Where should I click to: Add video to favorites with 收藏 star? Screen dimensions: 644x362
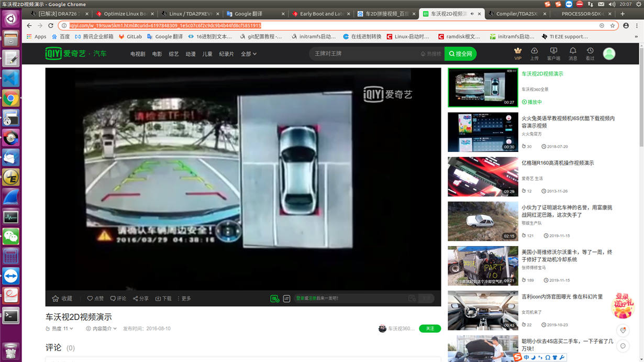pos(62,299)
